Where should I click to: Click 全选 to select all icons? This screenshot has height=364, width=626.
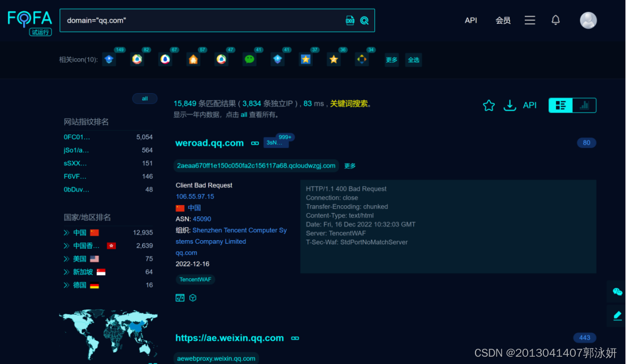point(413,60)
